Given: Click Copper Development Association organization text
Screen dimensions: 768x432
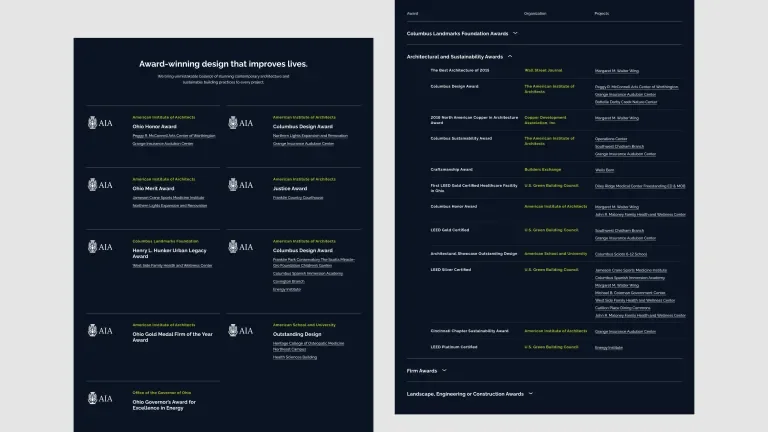Looking at the screenshot, I should point(545,120).
